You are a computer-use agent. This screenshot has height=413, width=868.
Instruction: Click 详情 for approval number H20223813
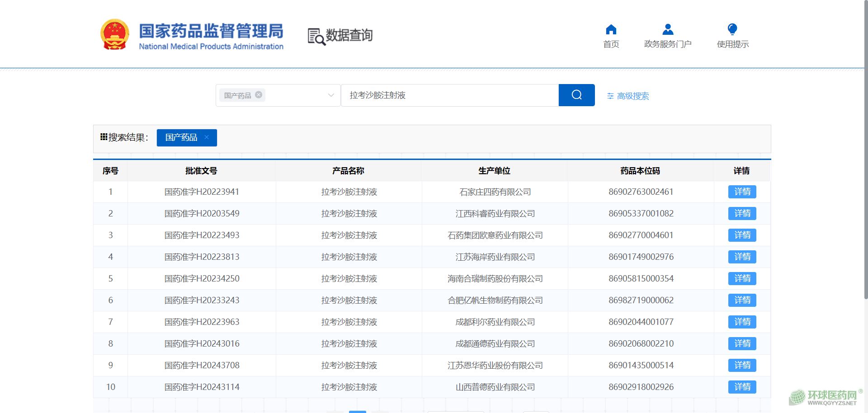(742, 257)
